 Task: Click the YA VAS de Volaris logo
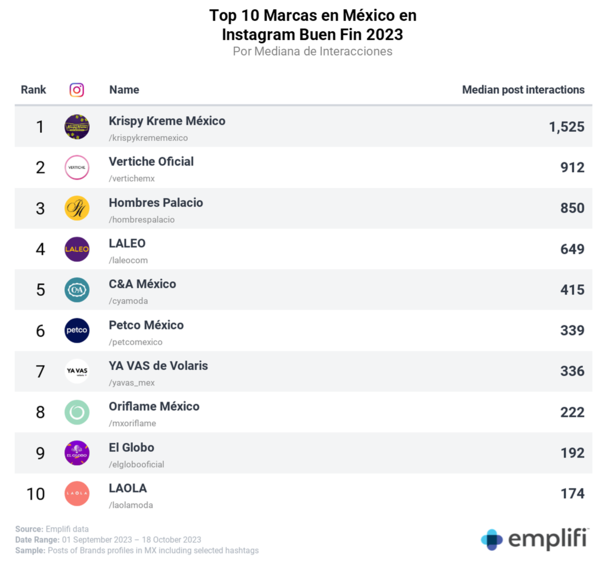pyautogui.click(x=77, y=371)
